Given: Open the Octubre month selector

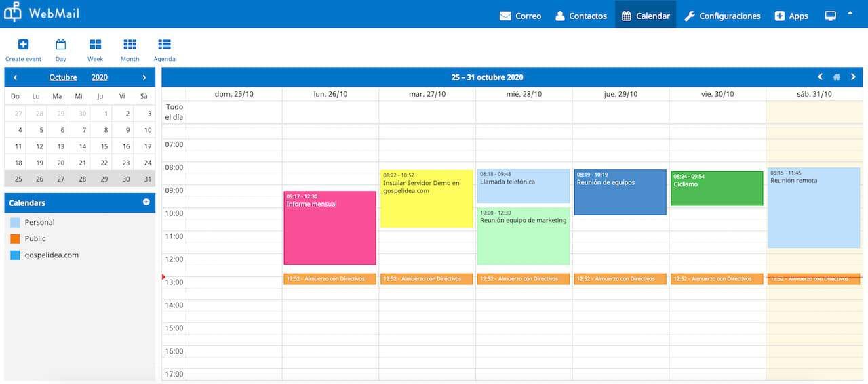Looking at the screenshot, I should click(63, 78).
